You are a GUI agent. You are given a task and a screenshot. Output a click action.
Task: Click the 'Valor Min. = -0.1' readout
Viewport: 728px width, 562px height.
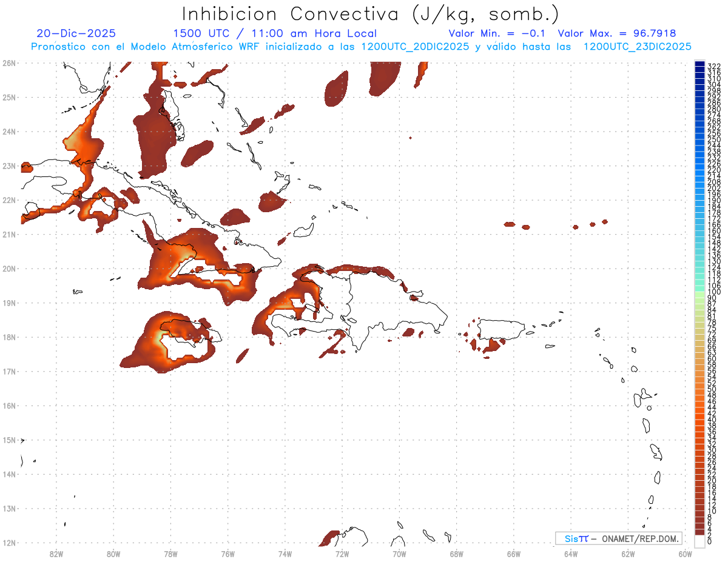point(498,33)
